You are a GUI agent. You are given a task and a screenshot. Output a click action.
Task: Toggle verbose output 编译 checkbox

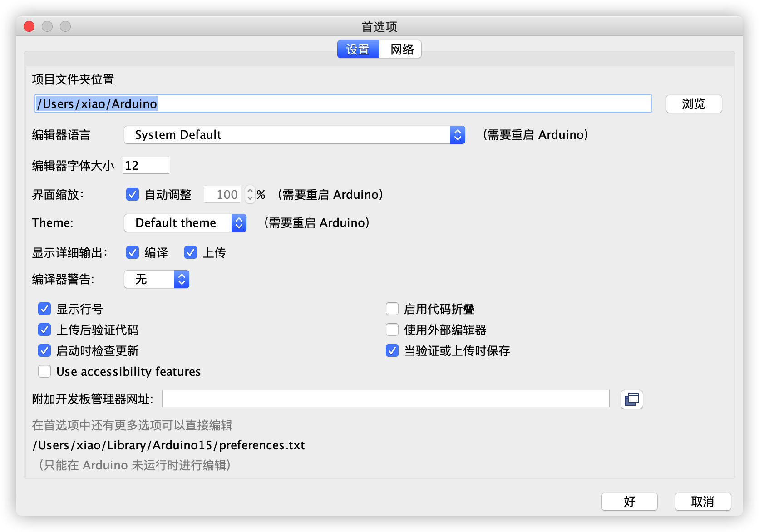pyautogui.click(x=133, y=252)
